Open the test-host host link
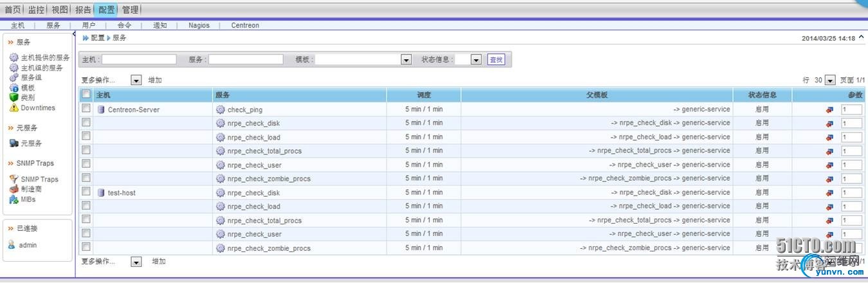Screen dimensions: 868x283 pyautogui.click(x=122, y=192)
